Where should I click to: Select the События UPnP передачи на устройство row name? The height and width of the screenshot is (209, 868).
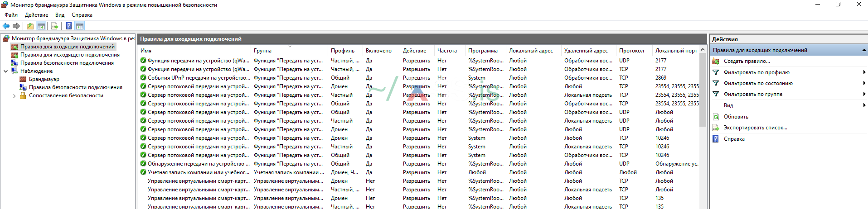point(199,78)
